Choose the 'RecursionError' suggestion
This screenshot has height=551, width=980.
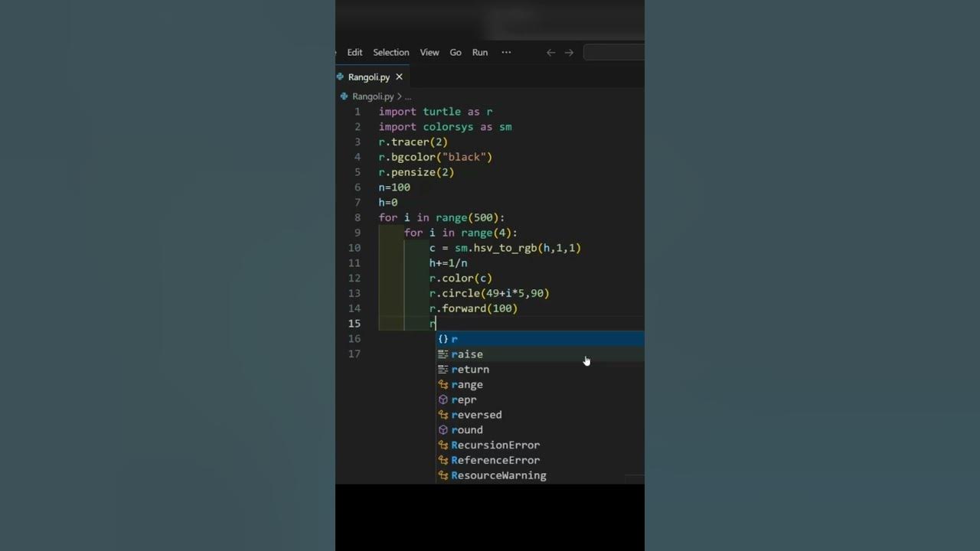[x=540, y=445]
